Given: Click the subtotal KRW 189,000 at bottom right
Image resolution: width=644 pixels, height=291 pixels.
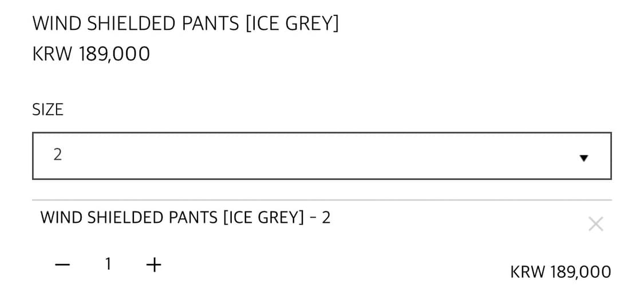Looking at the screenshot, I should [x=560, y=272].
